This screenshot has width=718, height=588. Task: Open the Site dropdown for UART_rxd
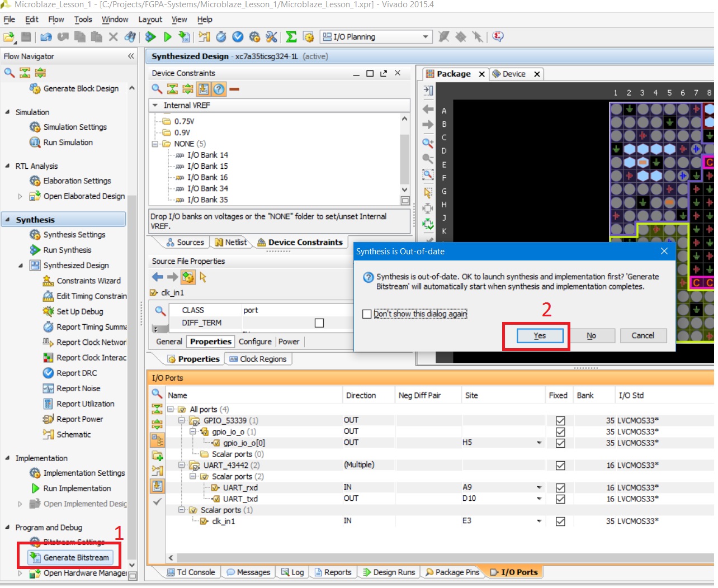(x=539, y=487)
